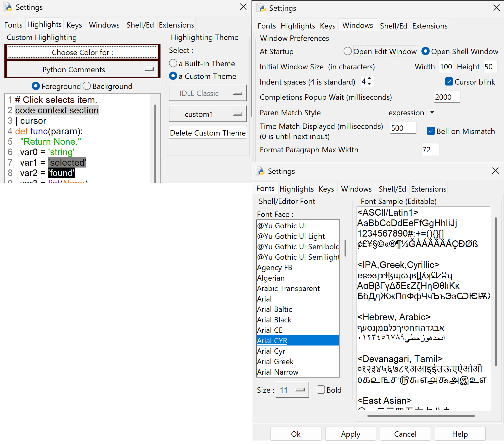The width and height of the screenshot is (504, 444).
Task: Enable the Bold font checkbox
Action: (x=321, y=390)
